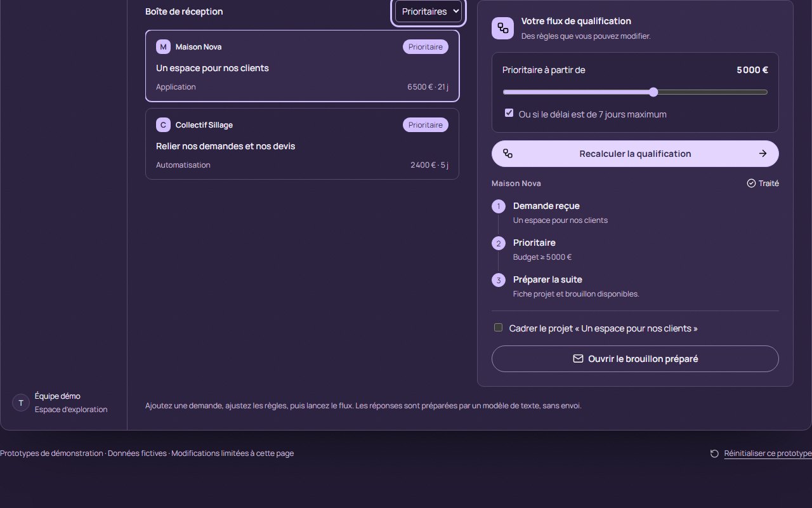Image resolution: width=812 pixels, height=508 pixels.
Task: Click the Prioritaire badge on Maison Nova
Action: pyautogui.click(x=426, y=47)
